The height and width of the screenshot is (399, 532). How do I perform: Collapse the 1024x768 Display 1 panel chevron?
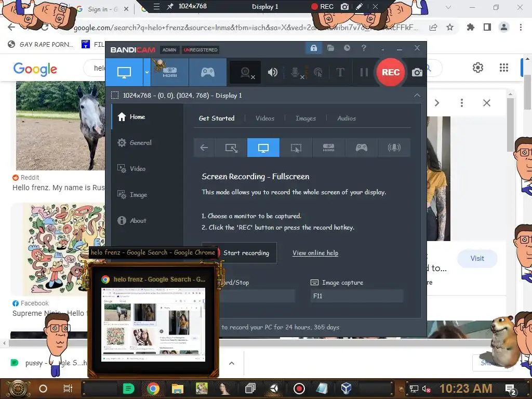point(417,96)
